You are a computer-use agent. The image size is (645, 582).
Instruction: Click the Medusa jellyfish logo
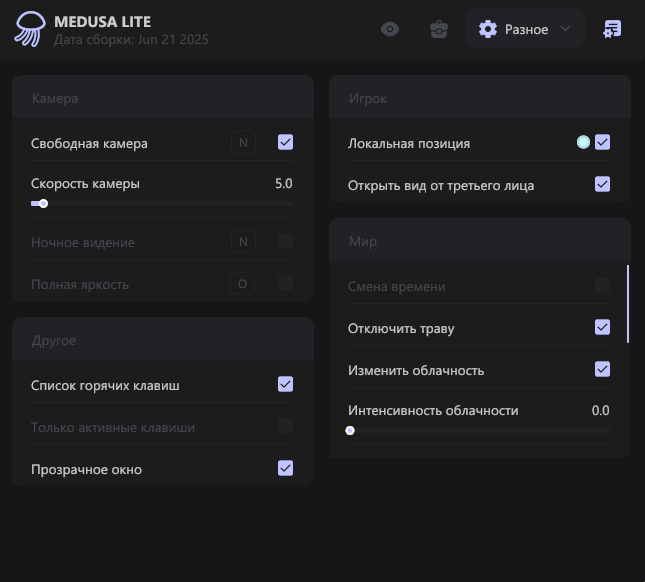pyautogui.click(x=29, y=29)
